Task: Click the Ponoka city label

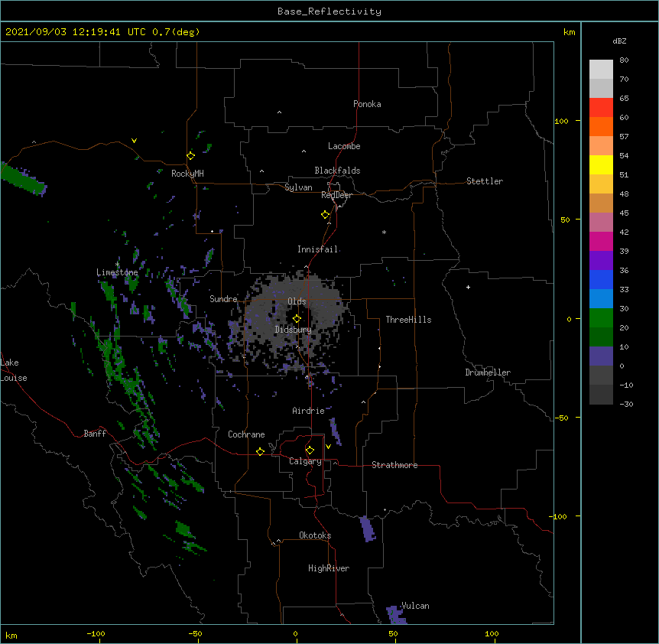Action: (367, 104)
